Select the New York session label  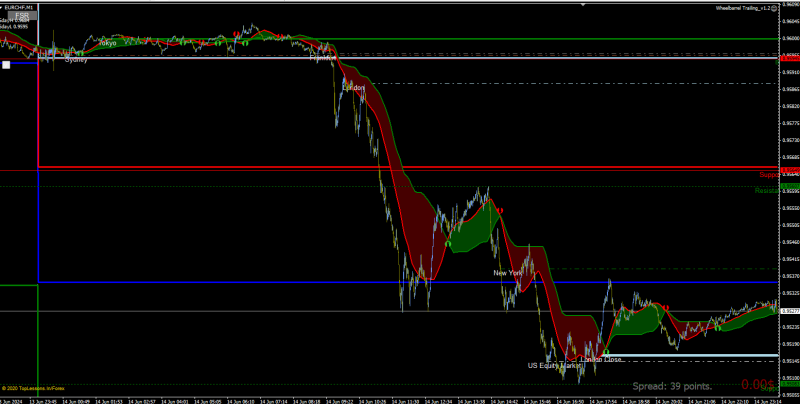point(508,273)
